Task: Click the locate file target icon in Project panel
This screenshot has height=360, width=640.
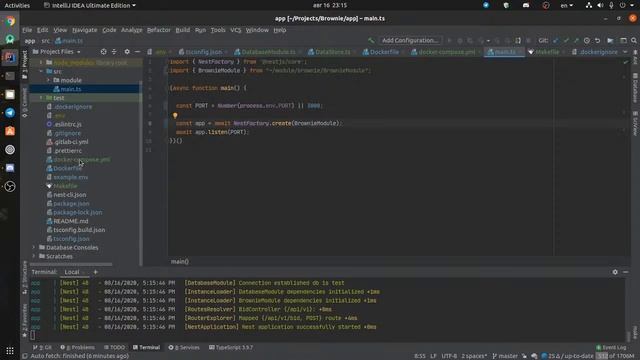Action: click(x=103, y=52)
